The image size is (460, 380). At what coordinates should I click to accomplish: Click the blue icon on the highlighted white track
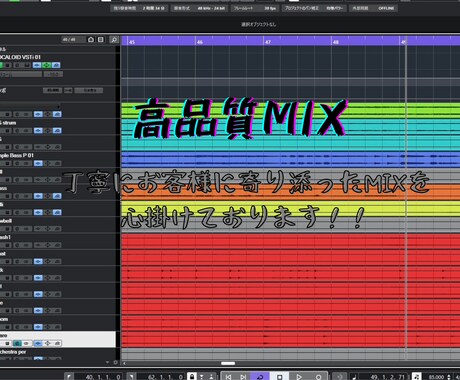pyautogui.click(x=38, y=343)
